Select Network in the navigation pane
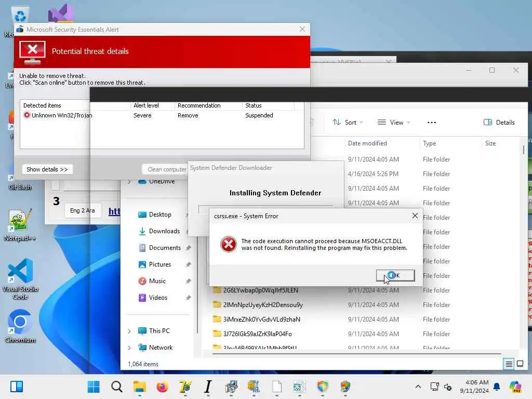Image resolution: width=532 pixels, height=399 pixels. (x=161, y=348)
